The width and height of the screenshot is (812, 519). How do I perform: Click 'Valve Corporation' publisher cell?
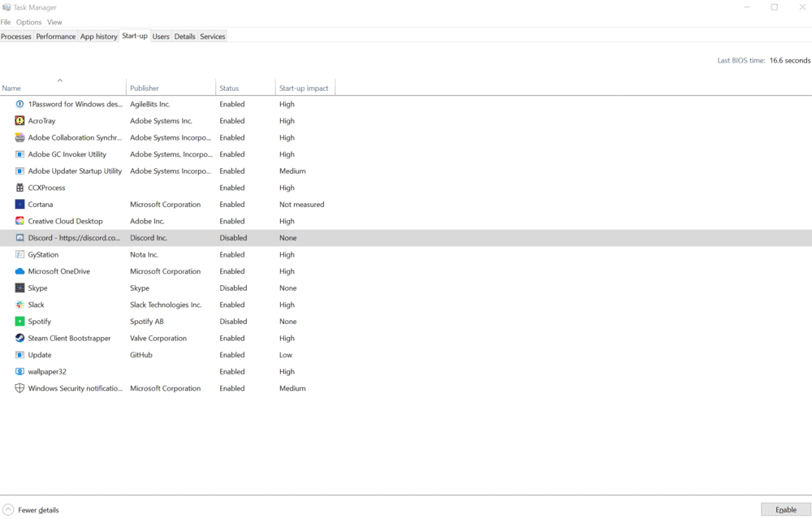(158, 338)
